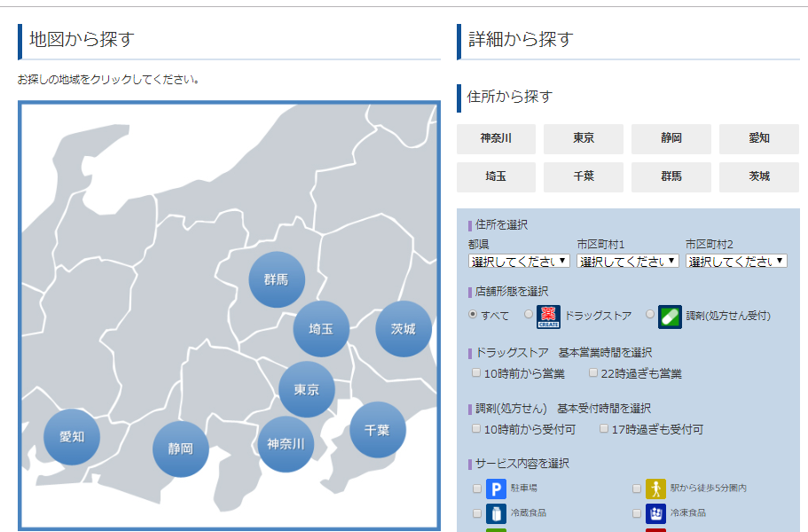Select the すべて radio button

pos(474,315)
